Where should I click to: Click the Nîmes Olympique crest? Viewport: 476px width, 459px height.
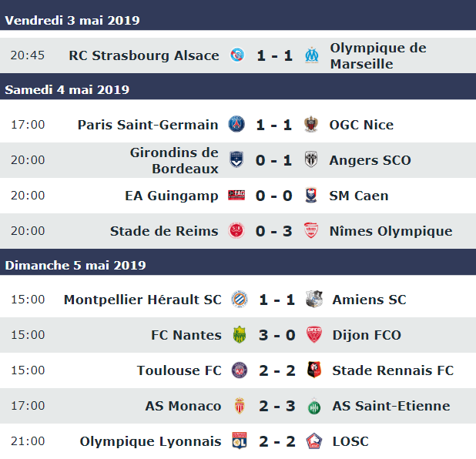pyautogui.click(x=311, y=231)
